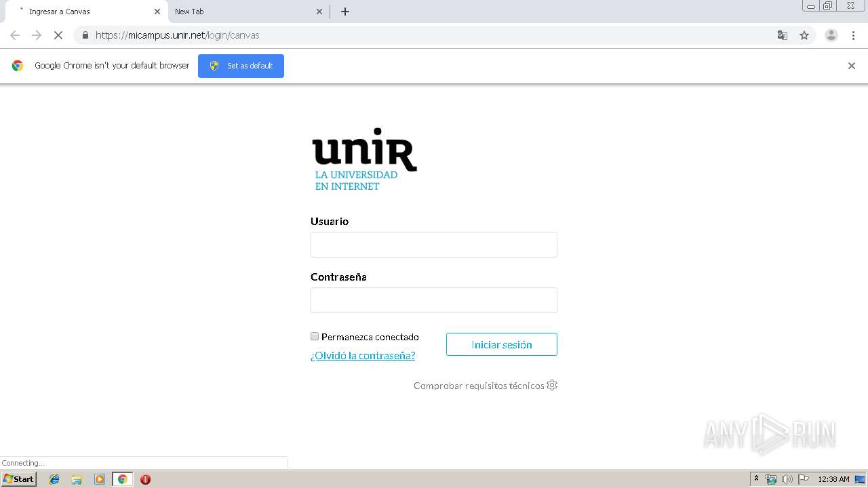Check the Permanezca conectado checkbox

click(315, 336)
